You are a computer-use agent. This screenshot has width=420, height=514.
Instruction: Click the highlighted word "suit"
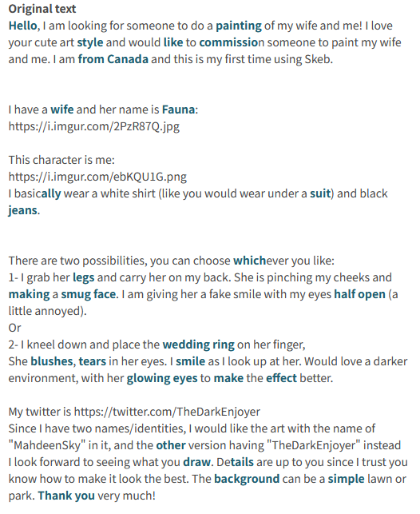click(x=320, y=193)
